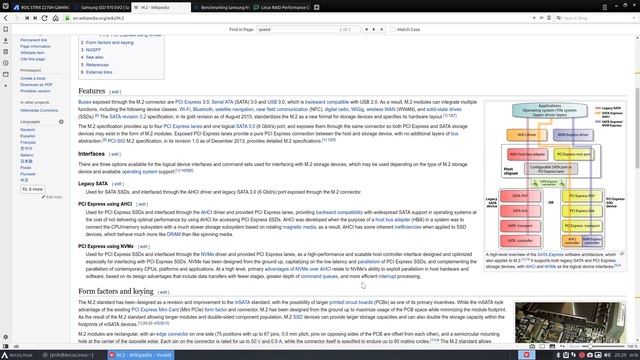640x360 pixels.
Task: Open the History panel in sidebar
Action: coord(5,63)
